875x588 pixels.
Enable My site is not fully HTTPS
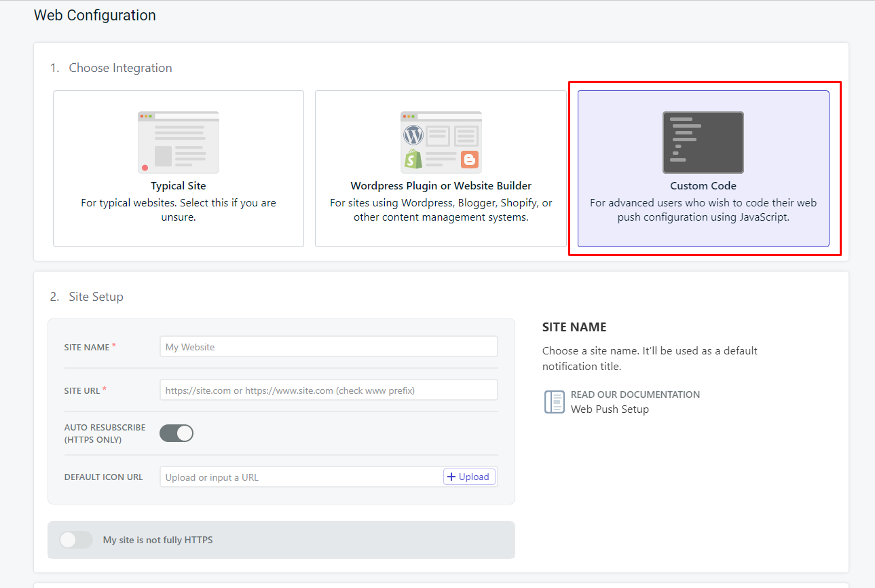click(x=76, y=540)
